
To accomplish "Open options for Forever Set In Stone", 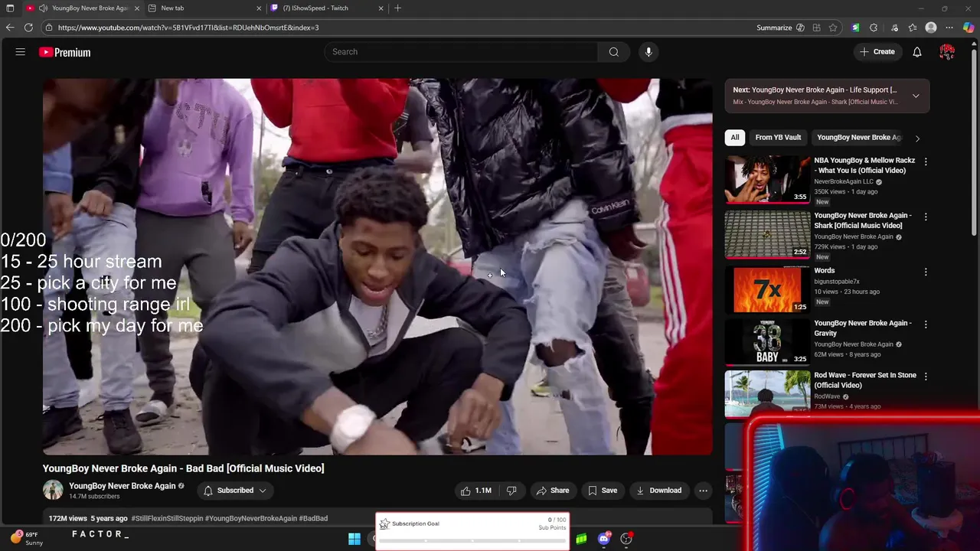I will pos(926,377).
